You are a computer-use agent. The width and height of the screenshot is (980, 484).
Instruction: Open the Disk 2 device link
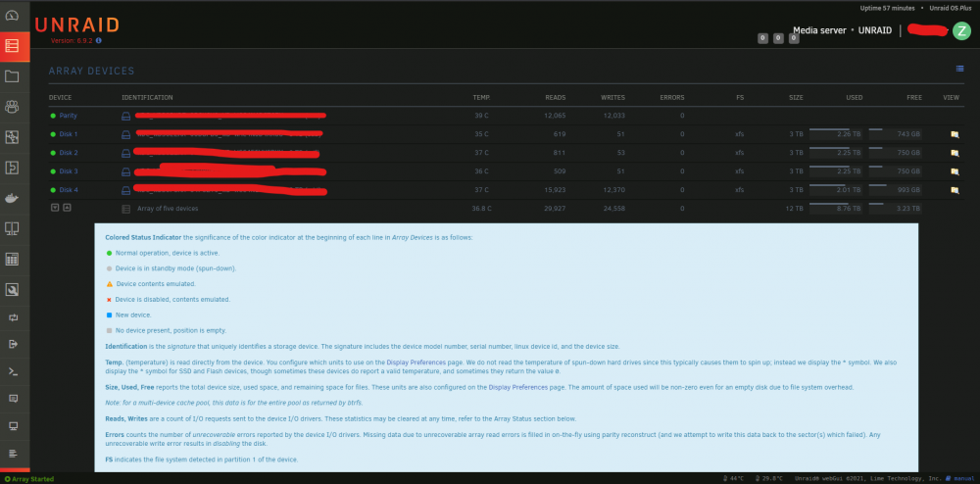[69, 153]
